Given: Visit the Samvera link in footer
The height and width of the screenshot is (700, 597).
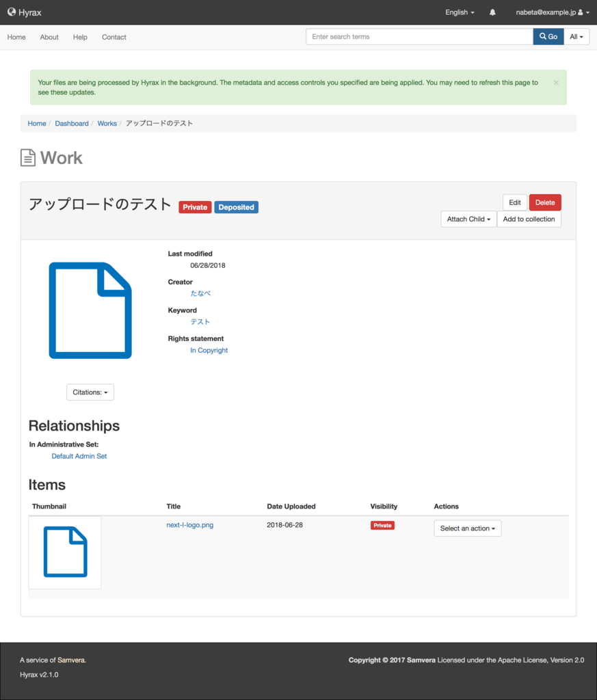Looking at the screenshot, I should tap(71, 660).
